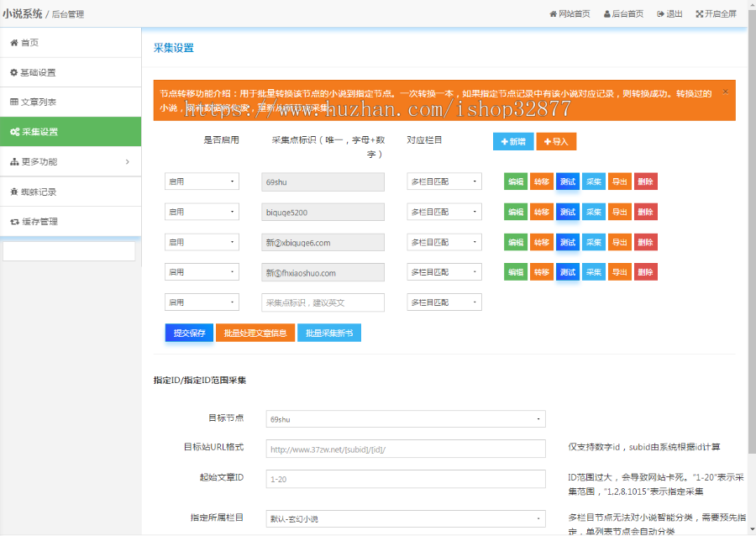Click 转移 for the xbiquge6.com node

pos(542,242)
